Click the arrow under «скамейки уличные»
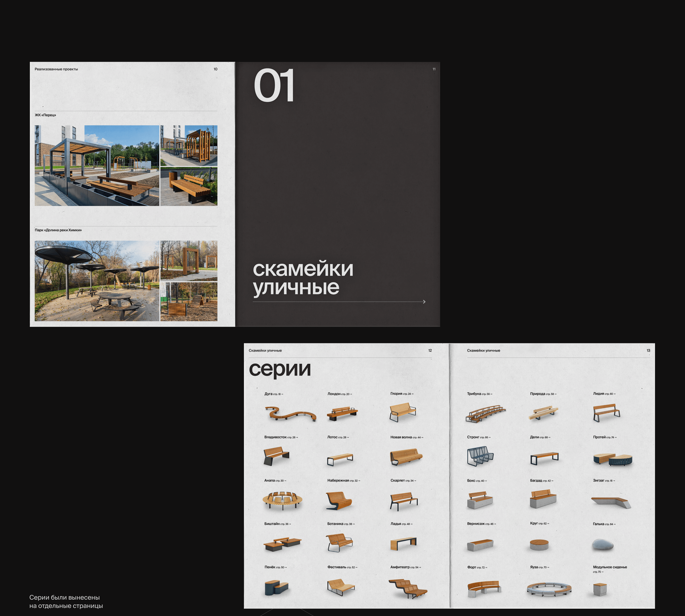This screenshot has width=685, height=616. coord(424,302)
